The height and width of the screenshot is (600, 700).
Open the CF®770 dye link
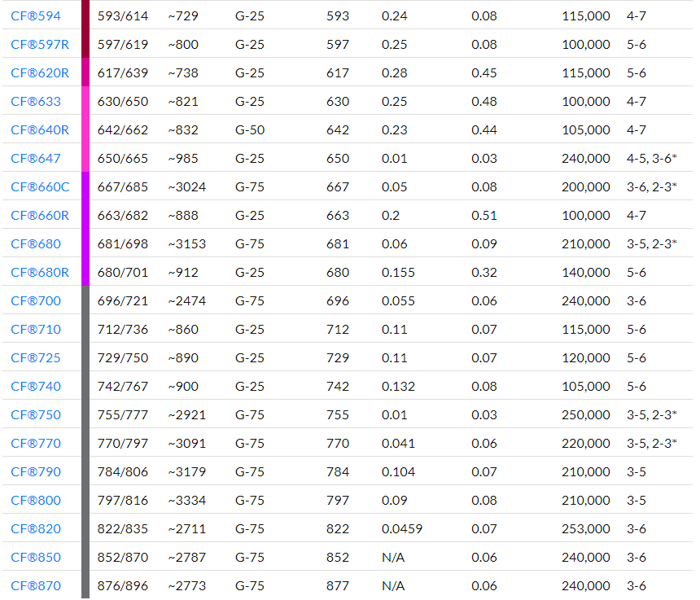click(36, 444)
